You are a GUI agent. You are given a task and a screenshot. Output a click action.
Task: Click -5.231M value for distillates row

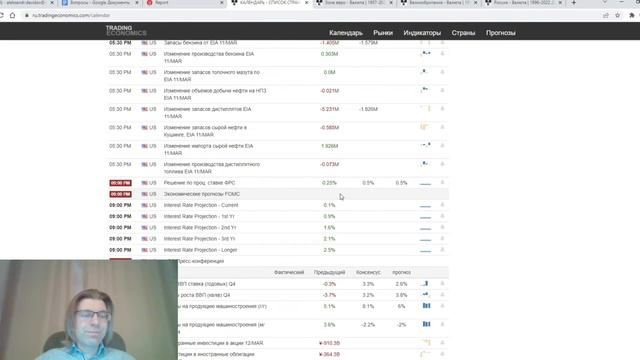pos(329,109)
